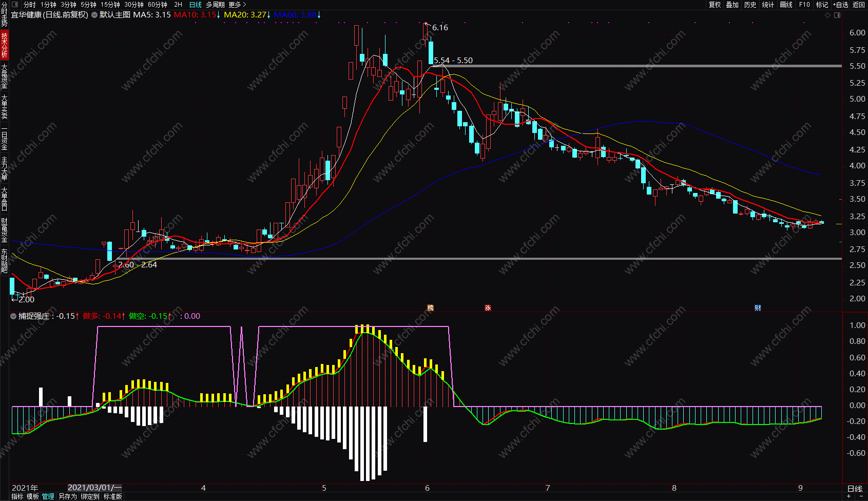Viewport: 868px width, 501px height.
Task: Click the 日线 period label at bottom right
Action: [855, 488]
